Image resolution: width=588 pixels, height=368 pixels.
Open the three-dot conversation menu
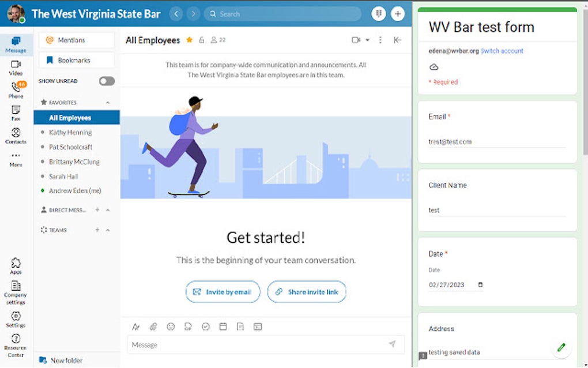380,40
